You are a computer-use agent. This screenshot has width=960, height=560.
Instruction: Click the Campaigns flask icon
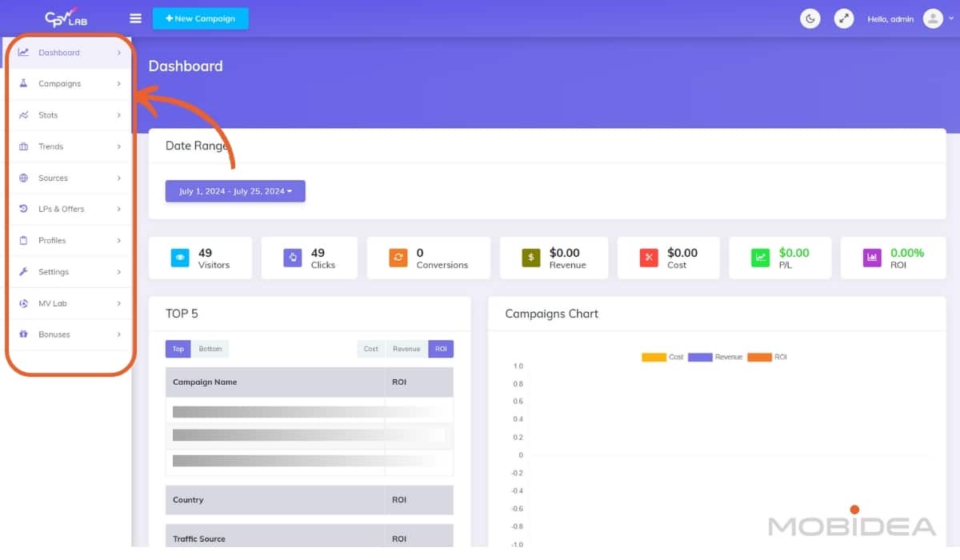[23, 83]
